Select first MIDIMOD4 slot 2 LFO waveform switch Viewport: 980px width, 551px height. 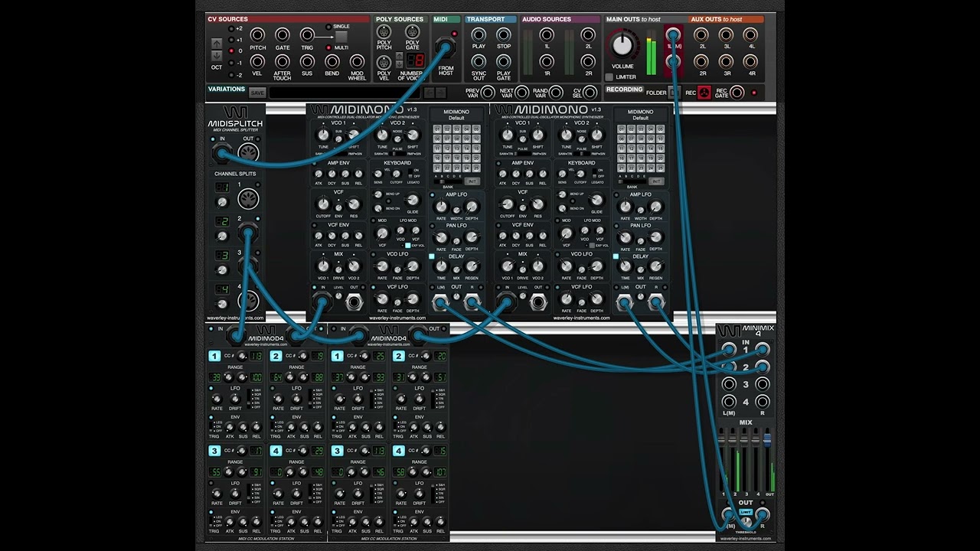[311, 399]
